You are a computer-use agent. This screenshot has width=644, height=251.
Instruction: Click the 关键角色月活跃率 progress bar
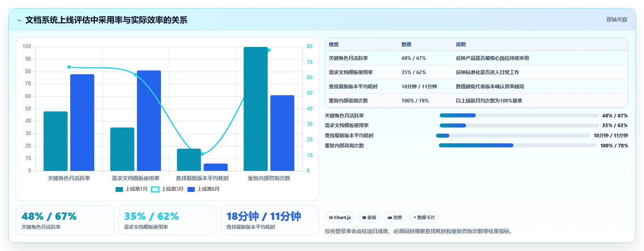pos(519,115)
